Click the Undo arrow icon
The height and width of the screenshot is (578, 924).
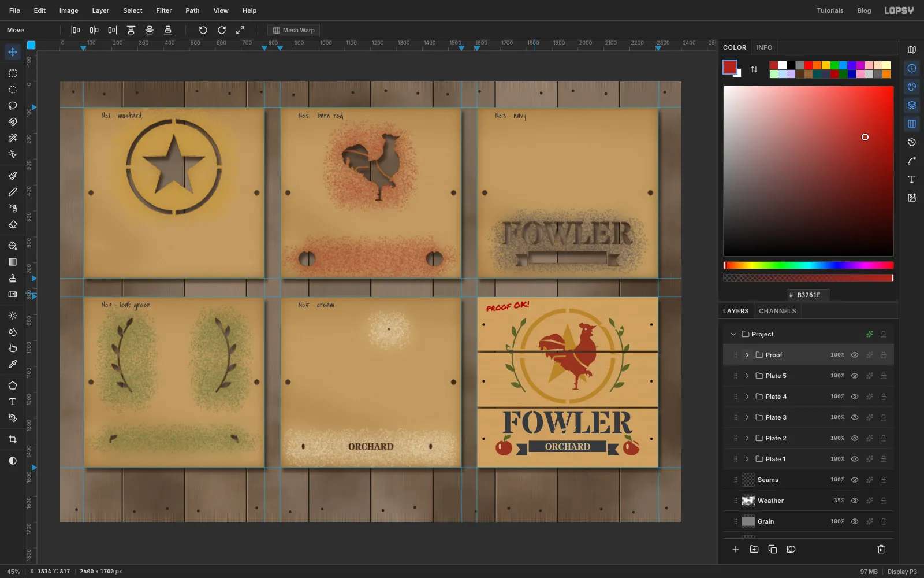tap(203, 30)
